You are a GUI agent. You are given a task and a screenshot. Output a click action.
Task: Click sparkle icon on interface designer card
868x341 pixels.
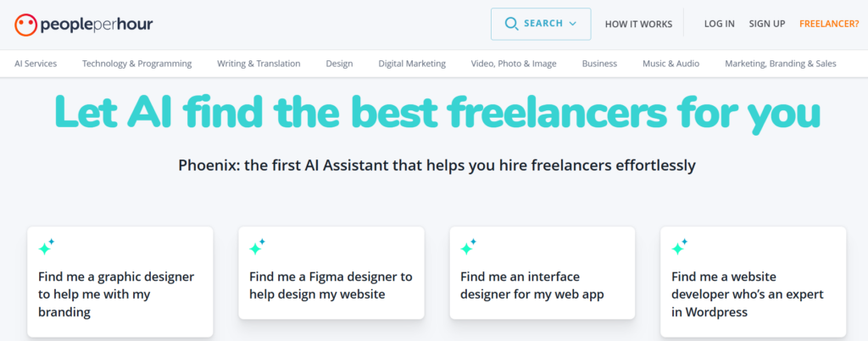[x=469, y=247]
